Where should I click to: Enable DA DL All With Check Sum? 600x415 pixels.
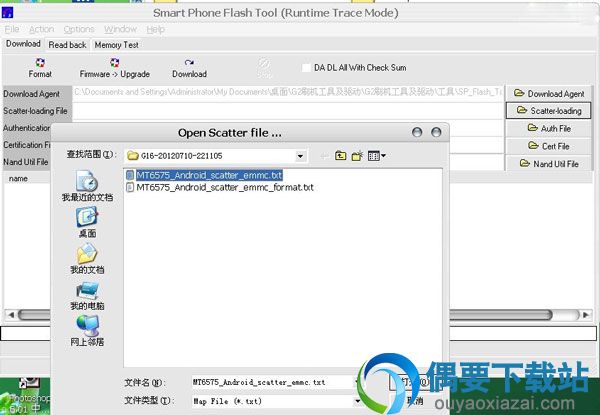tap(306, 68)
